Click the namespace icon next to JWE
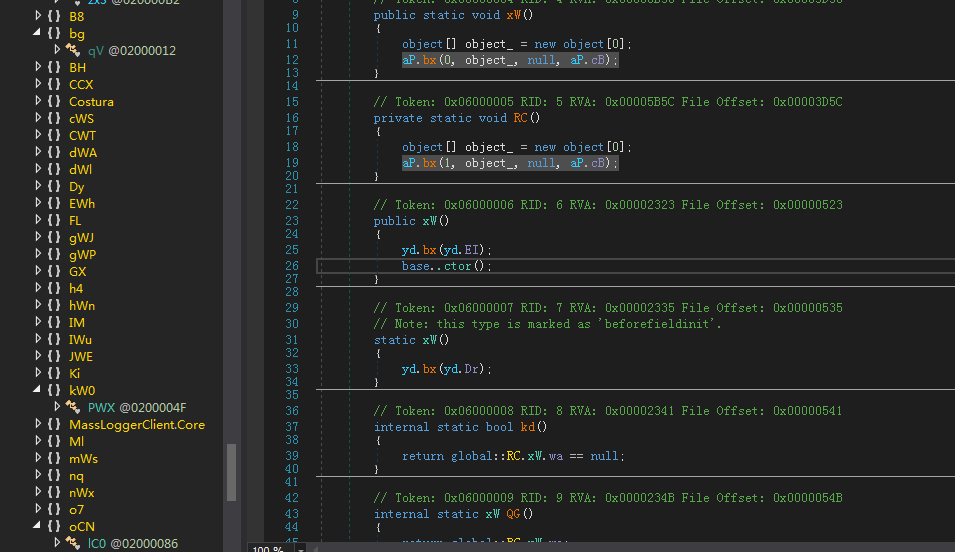 coord(54,357)
